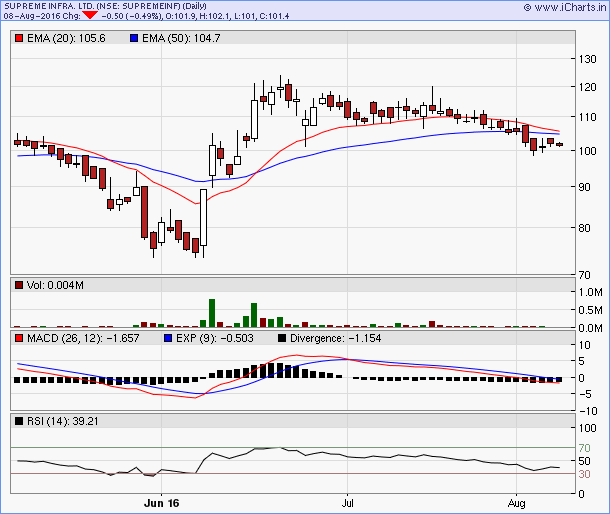
Task: Click the blue EXP (9) legend swatch
Action: tap(168, 338)
